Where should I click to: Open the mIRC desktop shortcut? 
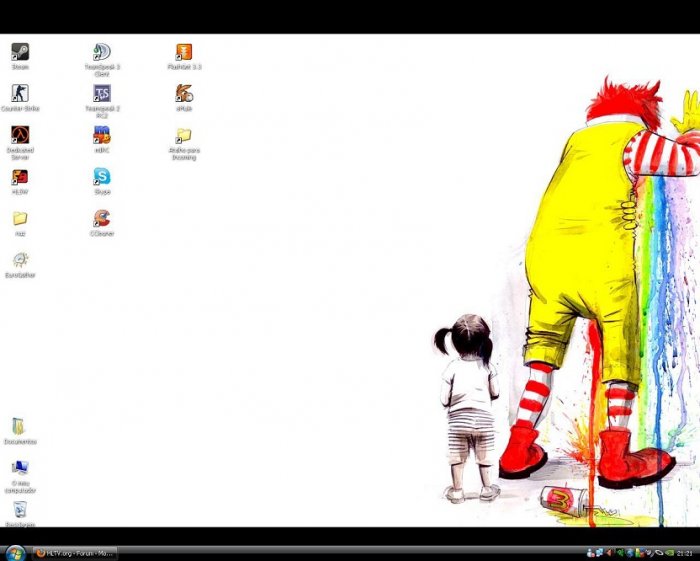click(102, 139)
